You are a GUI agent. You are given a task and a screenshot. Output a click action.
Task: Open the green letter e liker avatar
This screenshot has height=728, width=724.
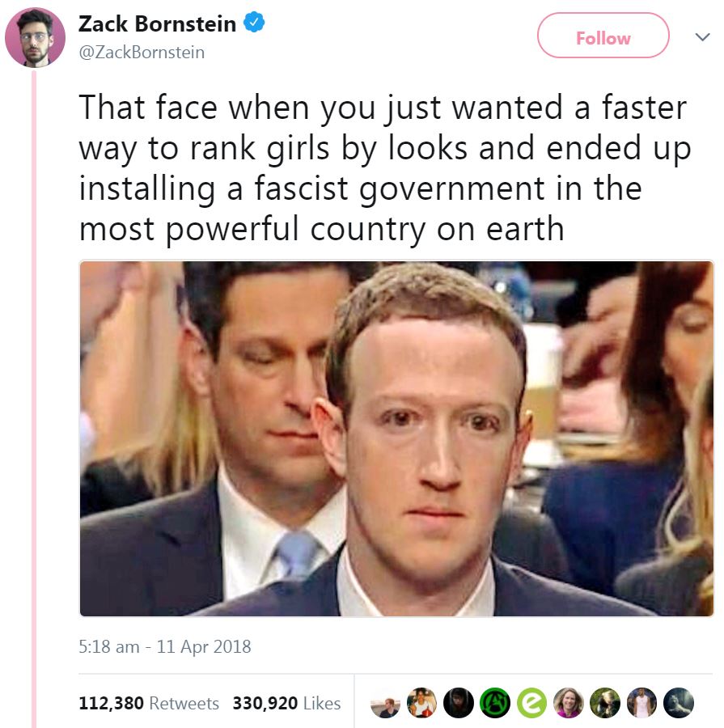point(531,702)
